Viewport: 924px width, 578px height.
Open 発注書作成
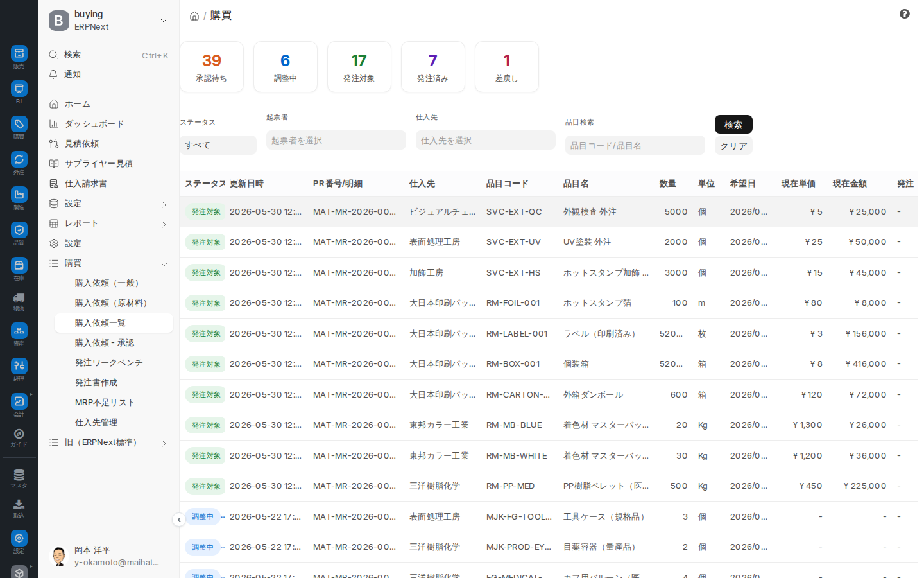click(96, 383)
